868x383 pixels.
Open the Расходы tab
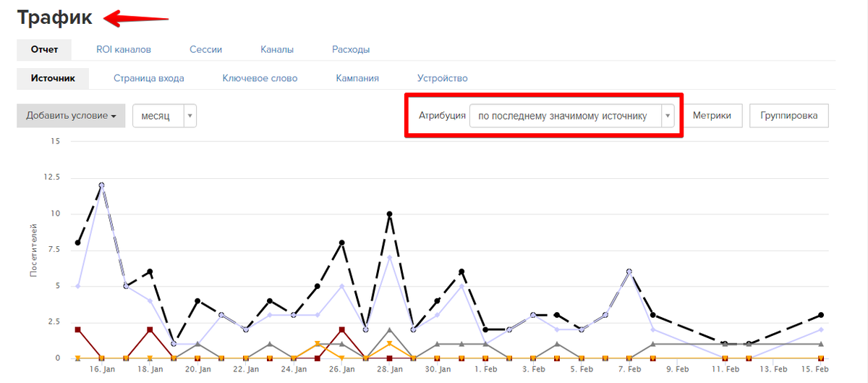click(x=351, y=50)
